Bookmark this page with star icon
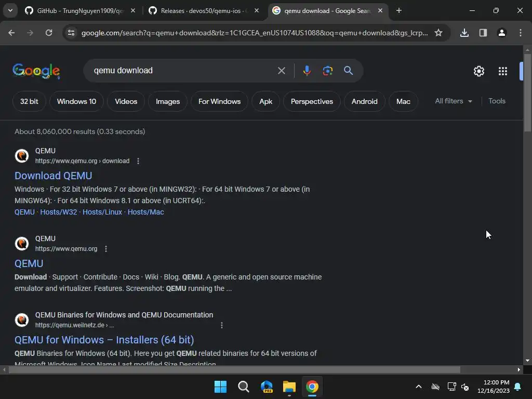The width and height of the screenshot is (532, 399). pyautogui.click(x=438, y=33)
